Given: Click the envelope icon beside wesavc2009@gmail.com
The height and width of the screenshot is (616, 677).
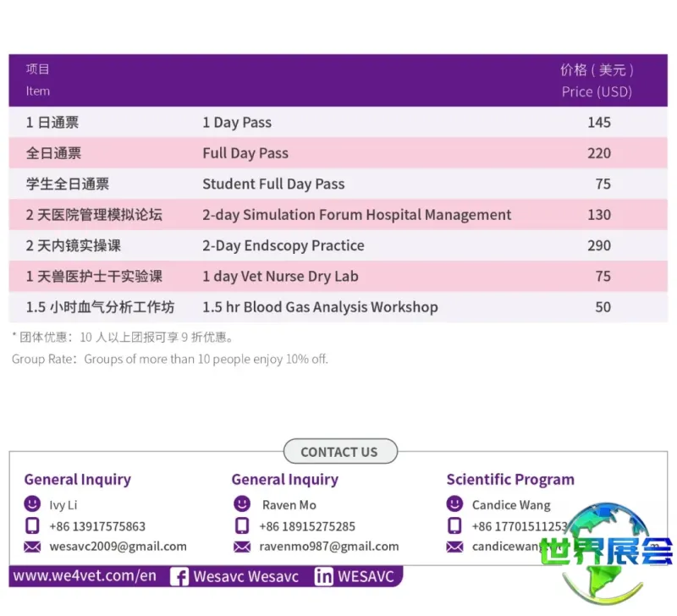Looking at the screenshot, I should (32, 547).
